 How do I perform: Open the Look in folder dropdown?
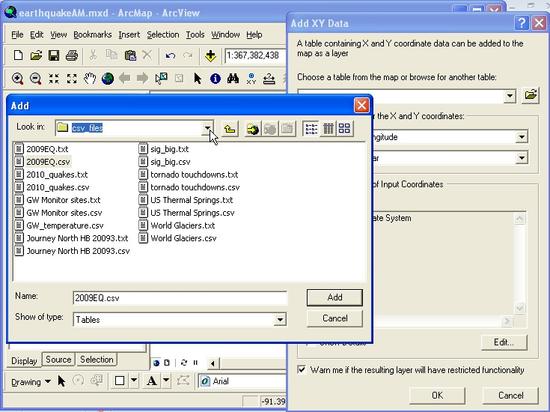[208, 128]
